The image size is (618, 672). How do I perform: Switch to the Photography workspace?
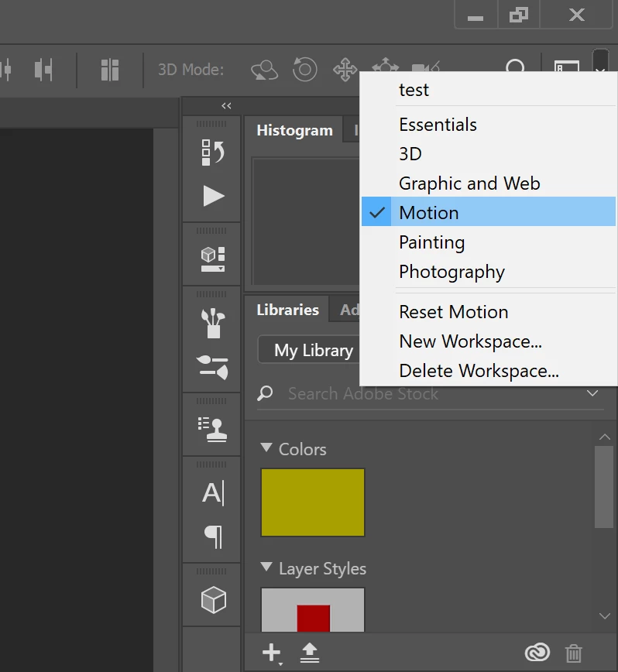pyautogui.click(x=489, y=272)
